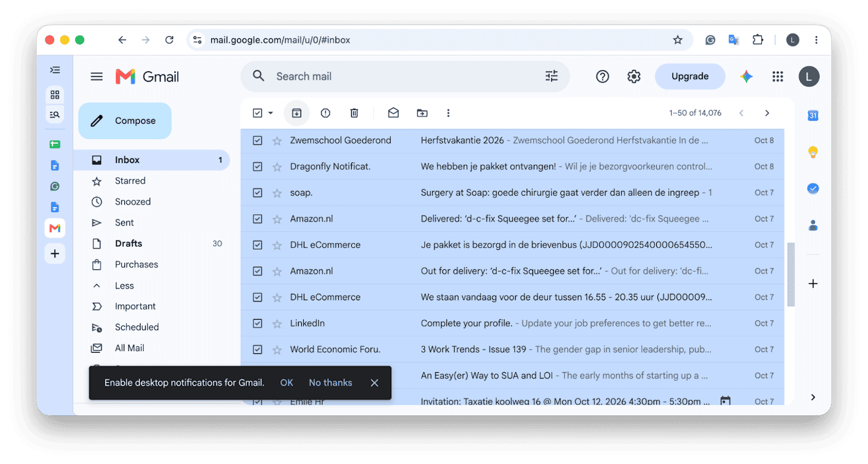The width and height of the screenshot is (868, 464).
Task: Click OK to enable desktop notifications
Action: pyautogui.click(x=287, y=382)
